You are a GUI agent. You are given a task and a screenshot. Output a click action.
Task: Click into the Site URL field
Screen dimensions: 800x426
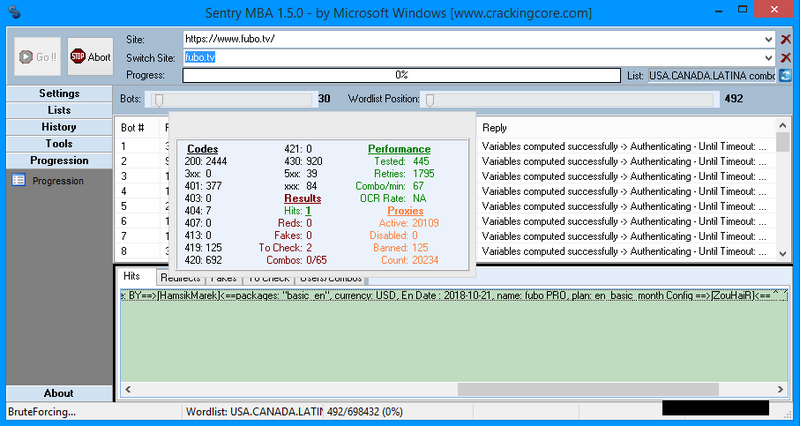[x=473, y=39]
